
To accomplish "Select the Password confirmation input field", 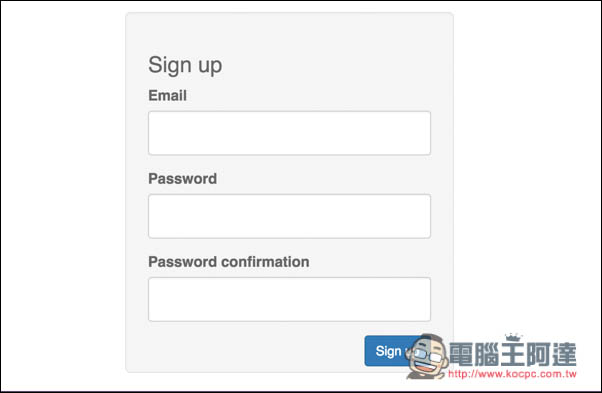I will click(x=289, y=299).
